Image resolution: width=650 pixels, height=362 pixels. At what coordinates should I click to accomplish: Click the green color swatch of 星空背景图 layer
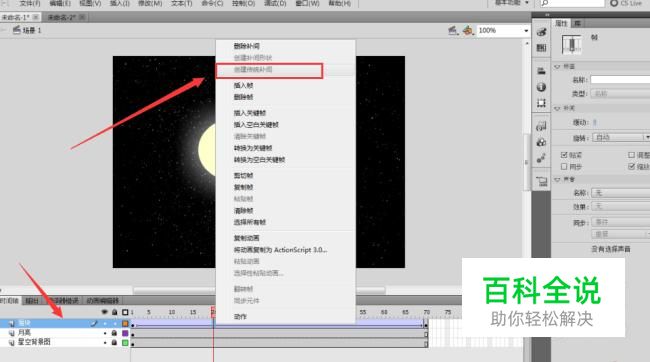[x=125, y=343]
